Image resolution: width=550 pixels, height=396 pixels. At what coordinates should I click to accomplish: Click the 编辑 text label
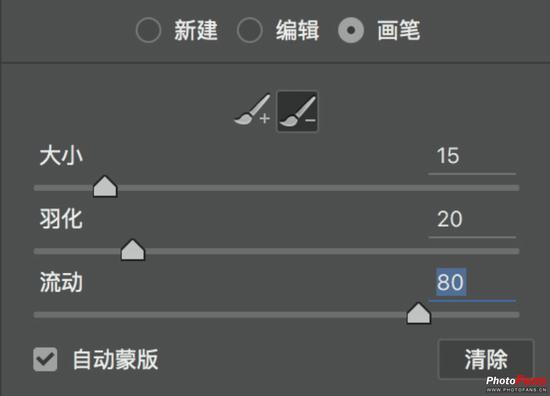tap(297, 30)
